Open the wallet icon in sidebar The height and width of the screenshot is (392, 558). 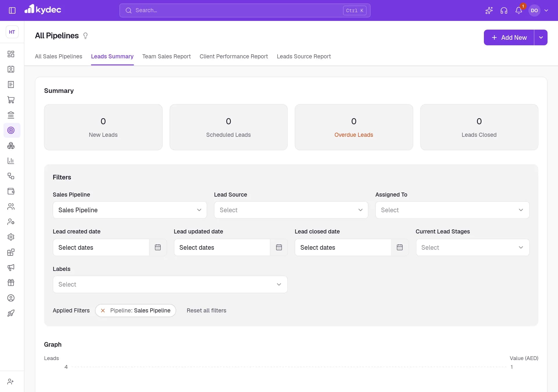click(x=11, y=191)
